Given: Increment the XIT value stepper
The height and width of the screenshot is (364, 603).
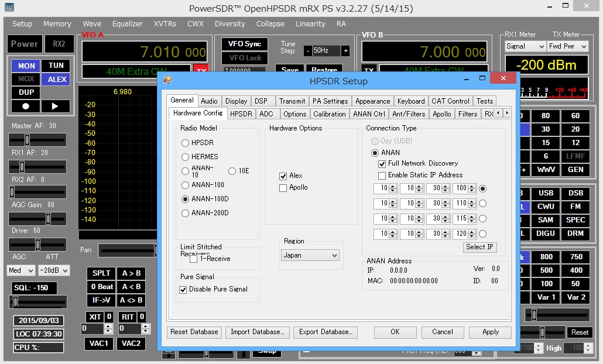Looking at the screenshot, I should point(108,327).
